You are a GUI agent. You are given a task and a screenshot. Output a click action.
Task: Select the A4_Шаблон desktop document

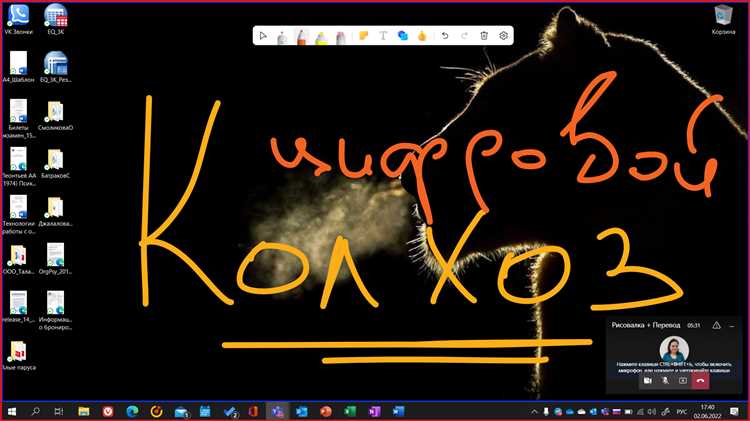(x=19, y=67)
